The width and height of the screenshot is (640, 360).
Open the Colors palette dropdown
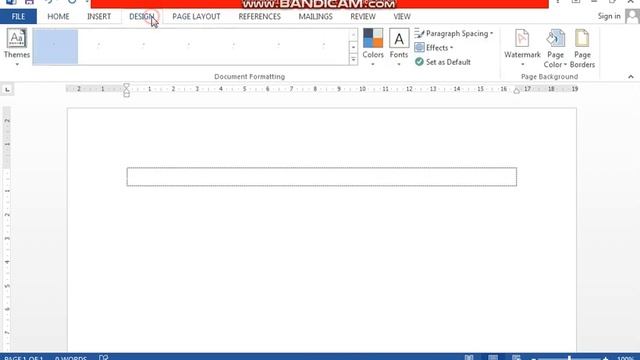coord(373,48)
